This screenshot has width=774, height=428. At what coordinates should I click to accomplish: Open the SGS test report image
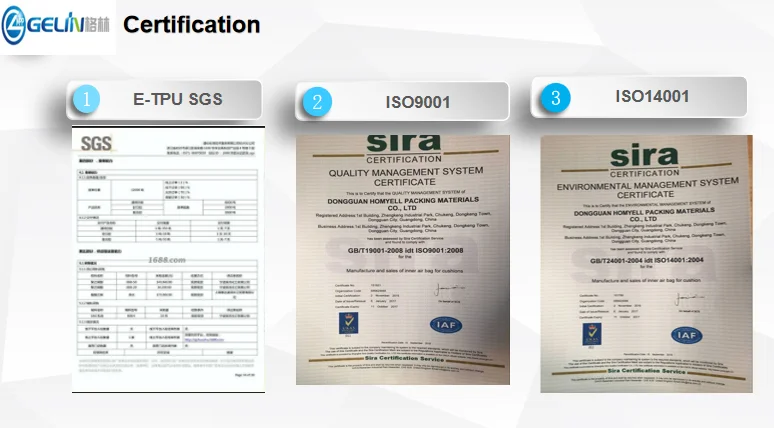point(168,260)
